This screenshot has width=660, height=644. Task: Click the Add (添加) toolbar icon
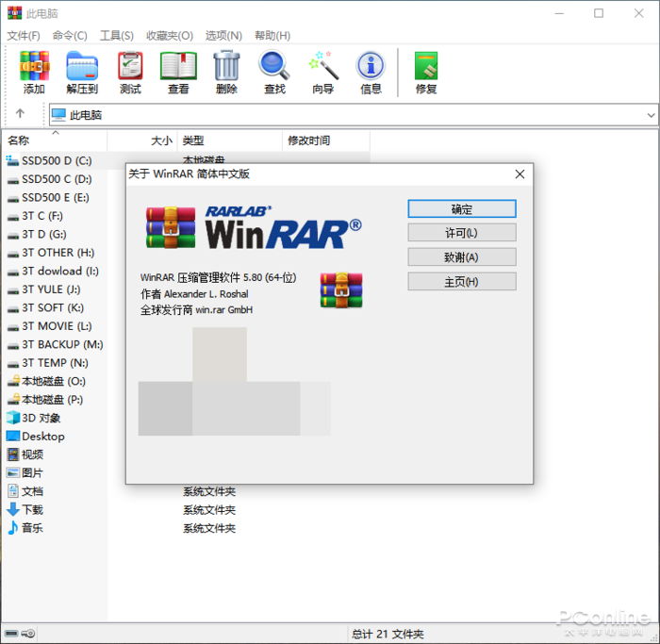click(34, 66)
